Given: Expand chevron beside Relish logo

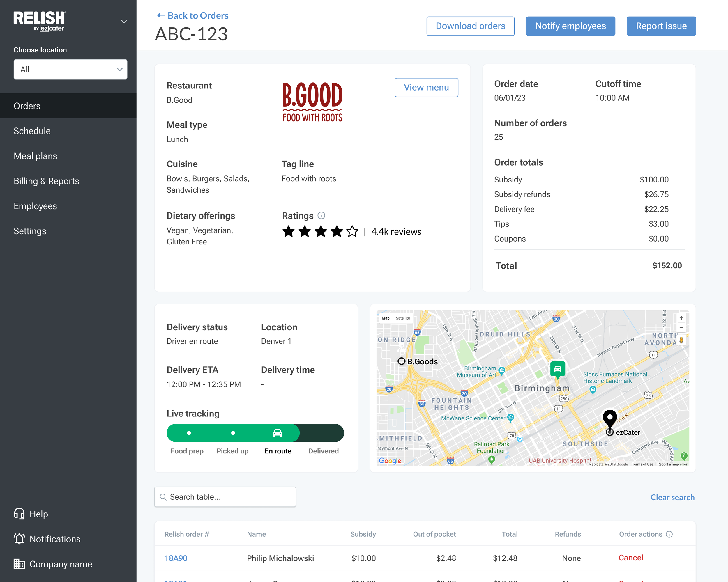Looking at the screenshot, I should [x=124, y=22].
